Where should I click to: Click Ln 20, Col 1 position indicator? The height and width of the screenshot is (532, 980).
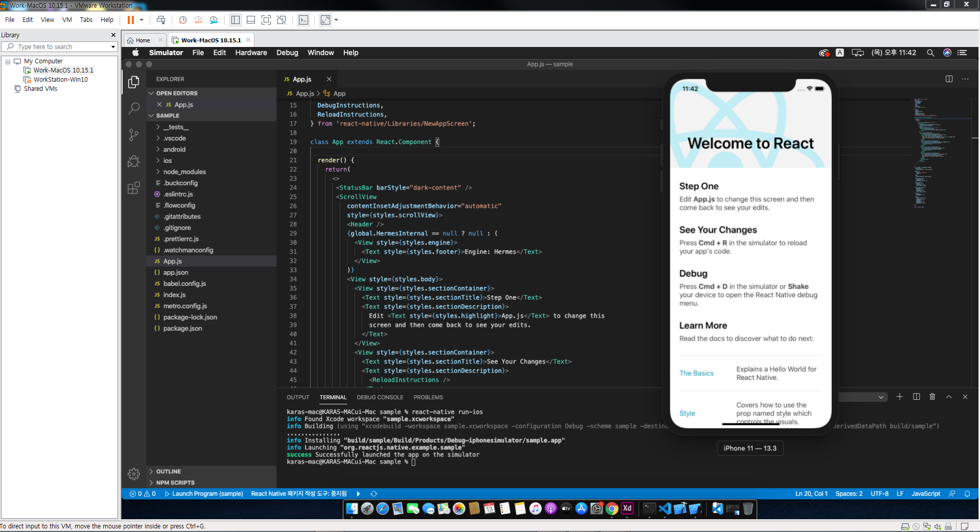point(811,494)
